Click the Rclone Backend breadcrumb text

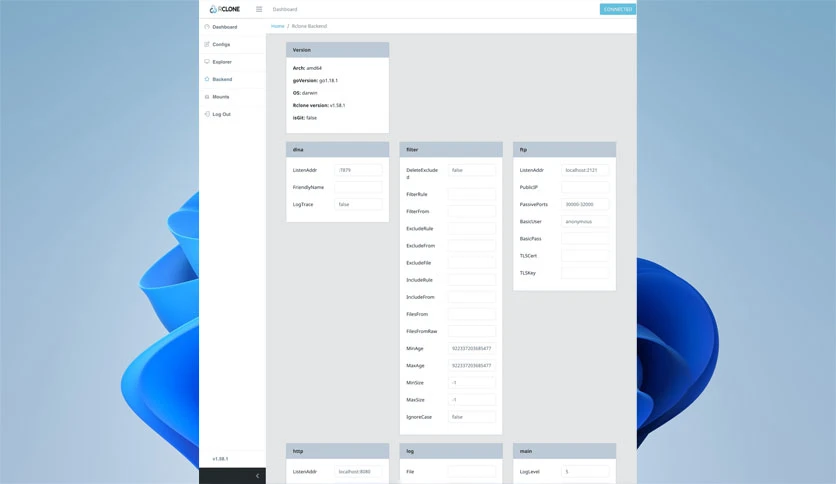tap(309, 26)
